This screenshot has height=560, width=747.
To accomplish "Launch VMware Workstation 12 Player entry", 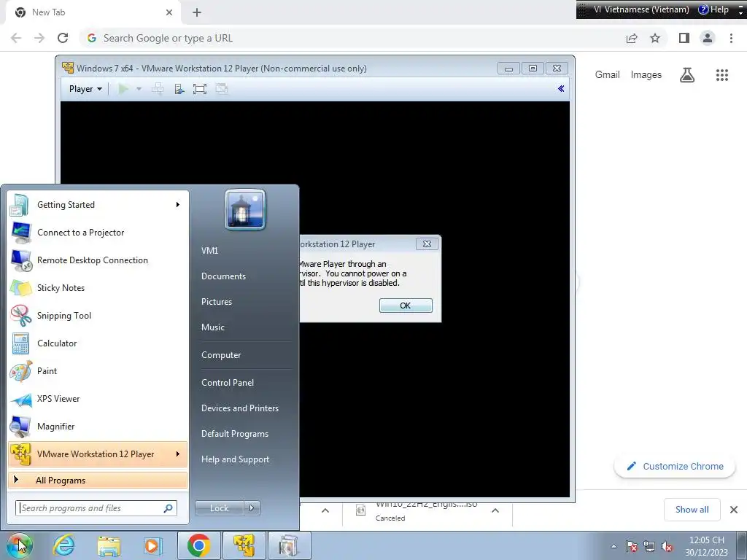I will [98, 454].
